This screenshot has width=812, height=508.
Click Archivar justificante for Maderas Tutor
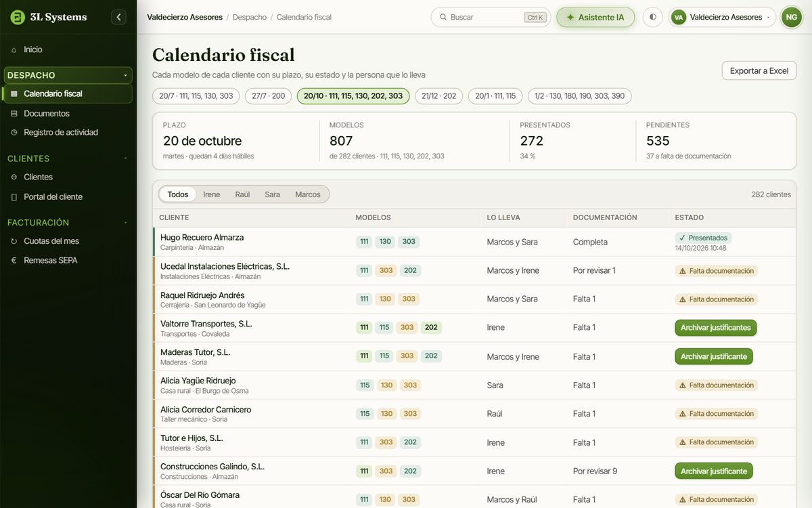[x=714, y=356]
